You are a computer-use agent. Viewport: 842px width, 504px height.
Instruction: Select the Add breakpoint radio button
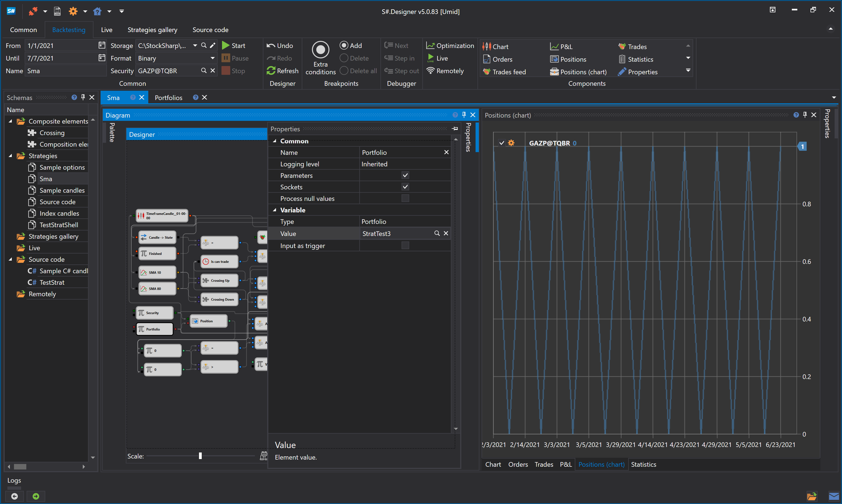[344, 45]
